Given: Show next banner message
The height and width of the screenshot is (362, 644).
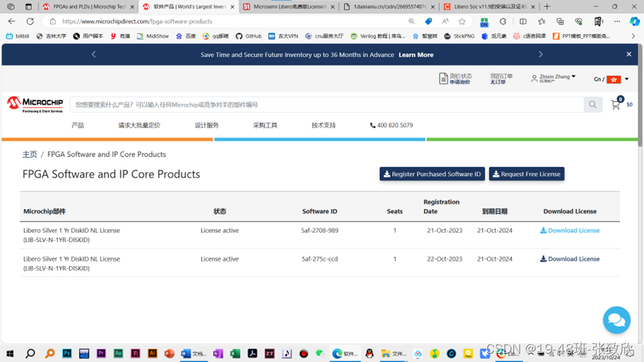Looking at the screenshot, I should (x=540, y=54).
